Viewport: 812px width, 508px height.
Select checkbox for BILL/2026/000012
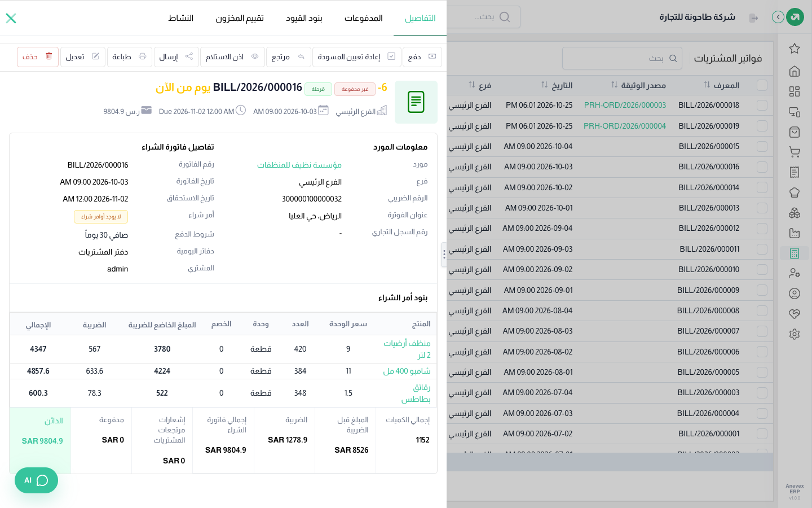click(x=762, y=229)
